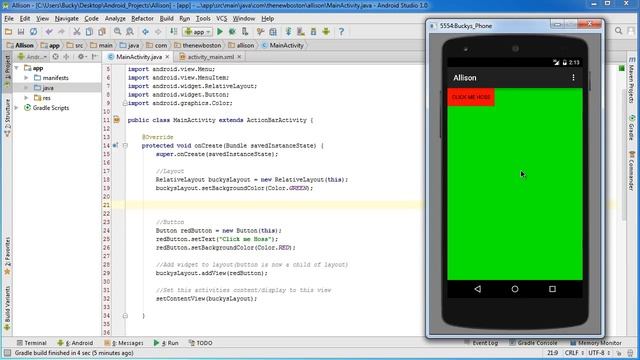Switch to activity_main.xml tab
640x360 pixels.
211,57
